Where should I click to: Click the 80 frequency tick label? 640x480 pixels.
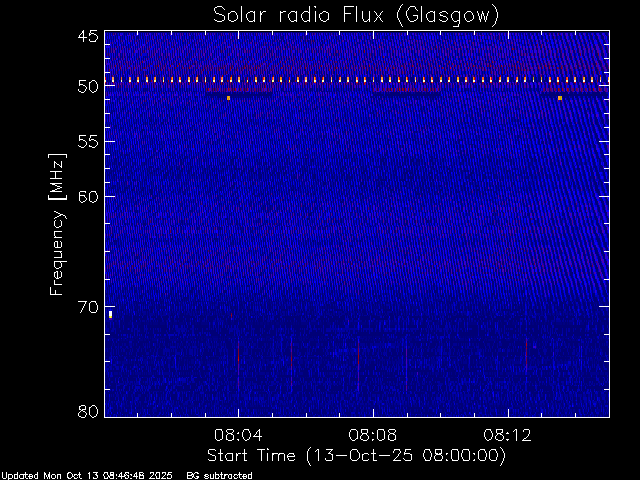point(88,411)
